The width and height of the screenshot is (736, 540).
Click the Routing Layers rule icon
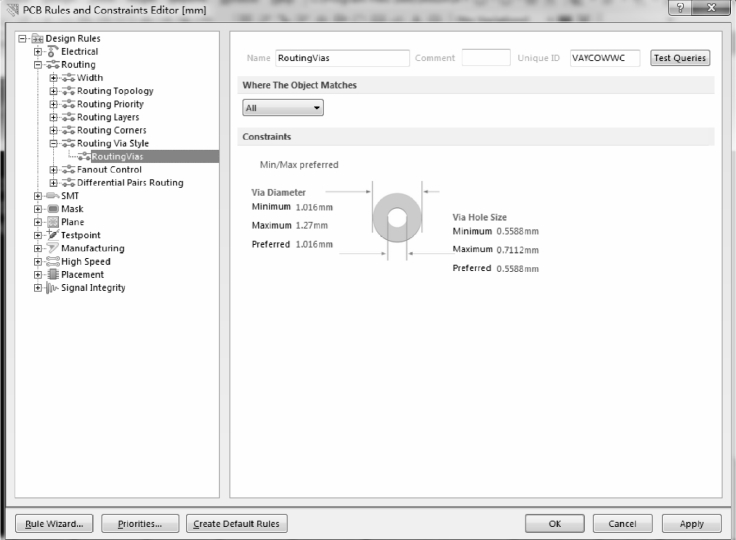tap(69, 117)
